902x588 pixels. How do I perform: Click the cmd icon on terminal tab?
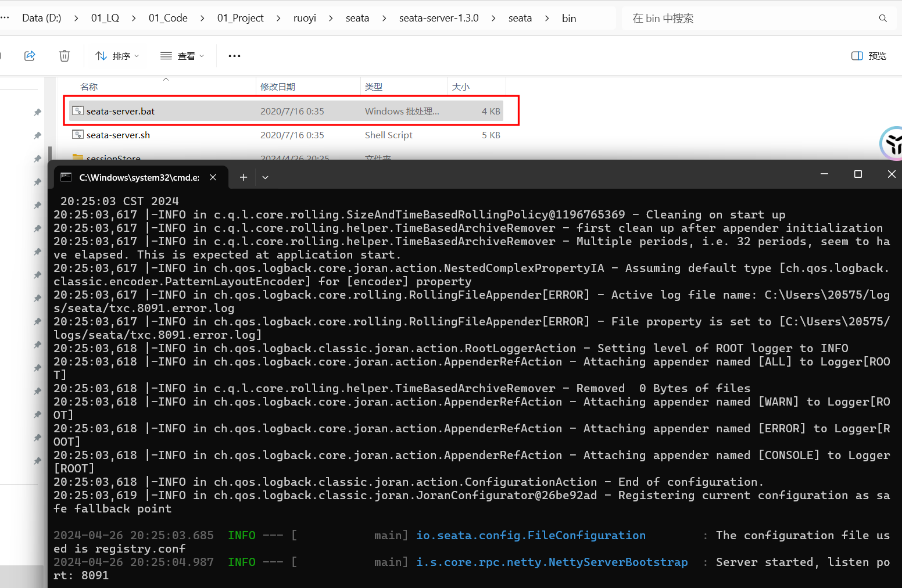(x=66, y=177)
